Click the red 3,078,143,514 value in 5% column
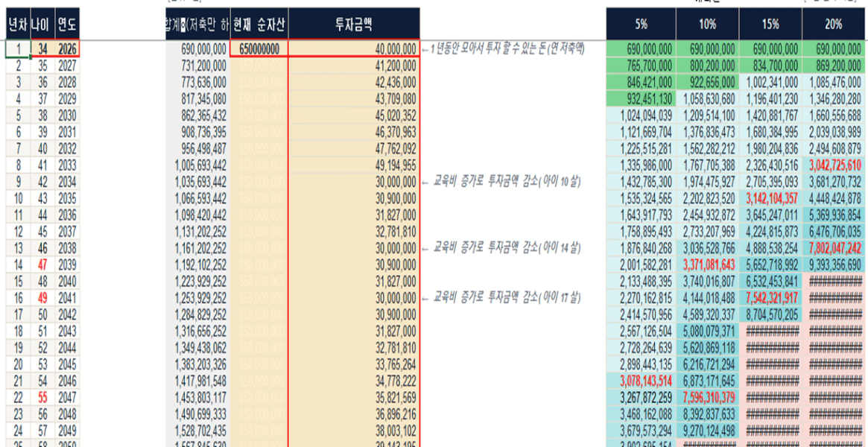 click(641, 381)
